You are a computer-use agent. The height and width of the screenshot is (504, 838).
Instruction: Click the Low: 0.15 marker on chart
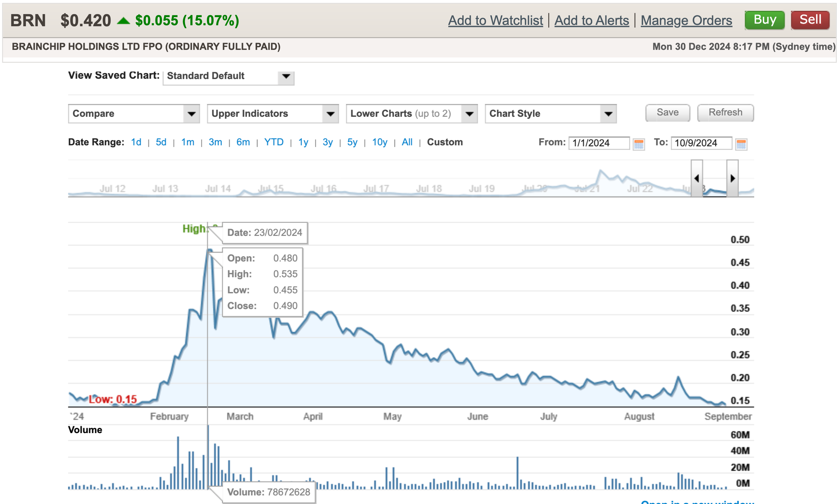pyautogui.click(x=113, y=399)
